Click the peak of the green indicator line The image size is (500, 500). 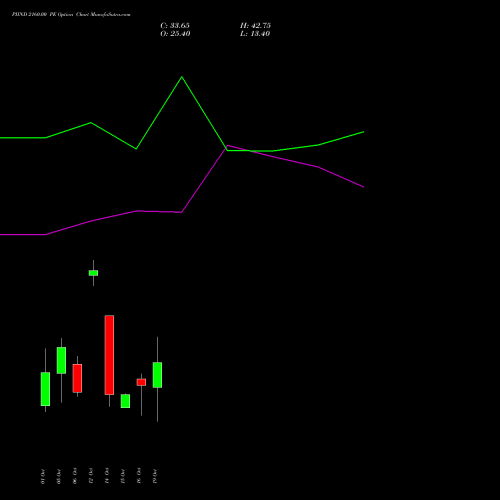click(182, 77)
